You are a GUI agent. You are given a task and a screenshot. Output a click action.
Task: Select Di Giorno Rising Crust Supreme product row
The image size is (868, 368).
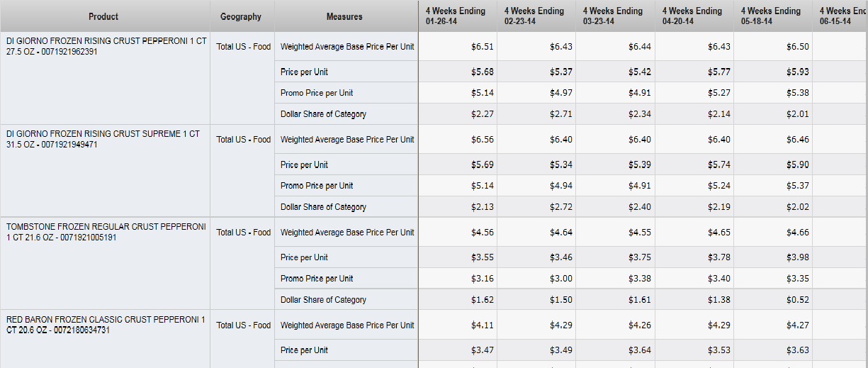point(103,139)
